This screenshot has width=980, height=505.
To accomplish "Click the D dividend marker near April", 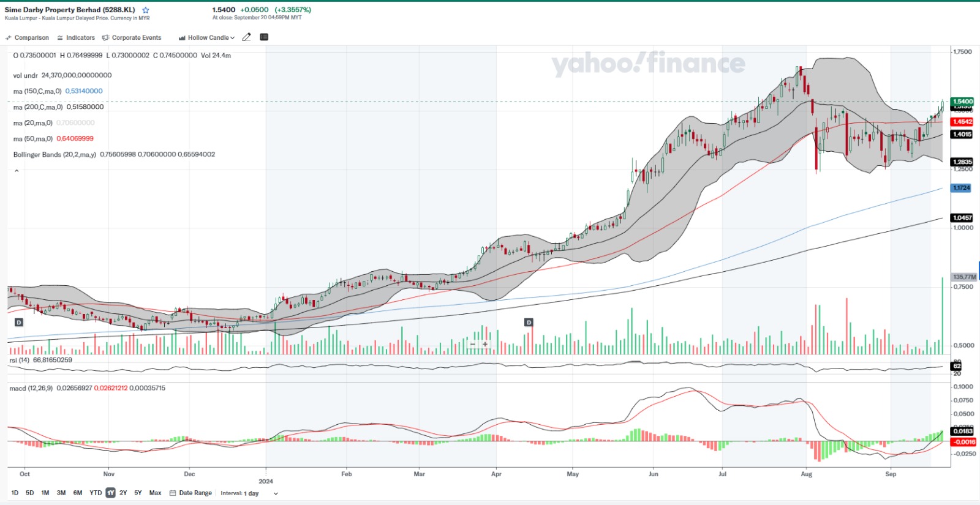I will [529, 322].
